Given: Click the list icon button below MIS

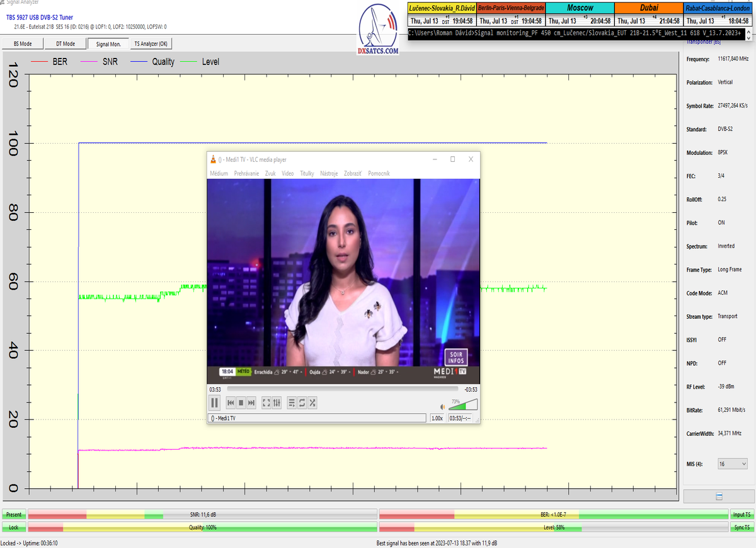Looking at the screenshot, I should [x=719, y=497].
